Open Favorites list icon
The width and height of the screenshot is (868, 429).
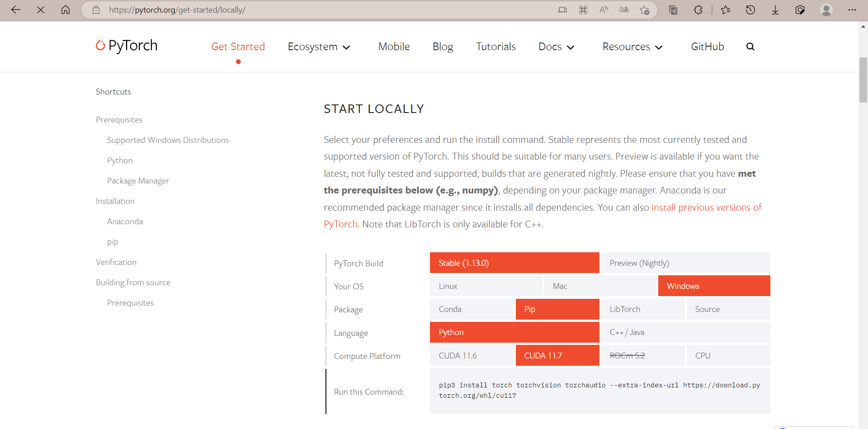[726, 9]
